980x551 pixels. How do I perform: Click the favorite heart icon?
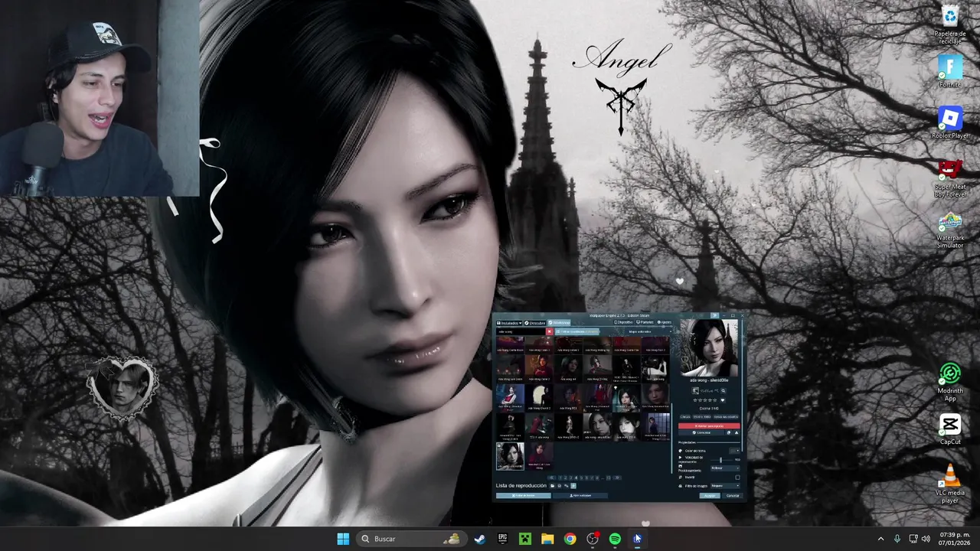point(723,400)
